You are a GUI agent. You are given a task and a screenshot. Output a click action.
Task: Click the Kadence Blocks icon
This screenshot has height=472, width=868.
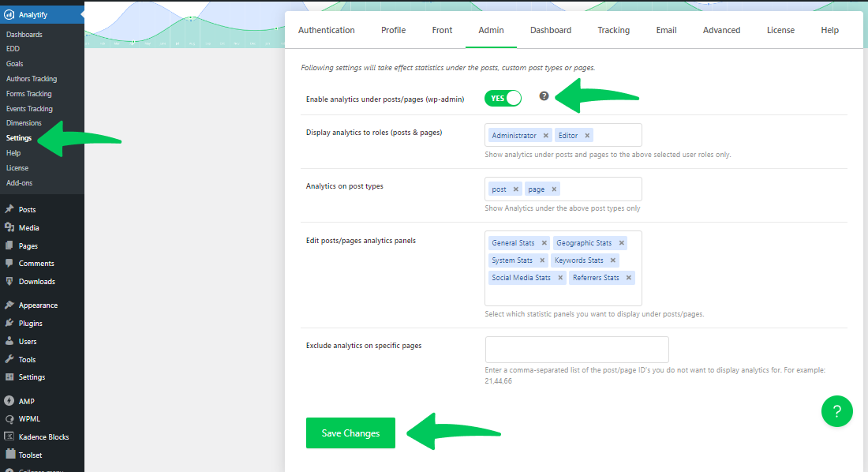point(9,436)
